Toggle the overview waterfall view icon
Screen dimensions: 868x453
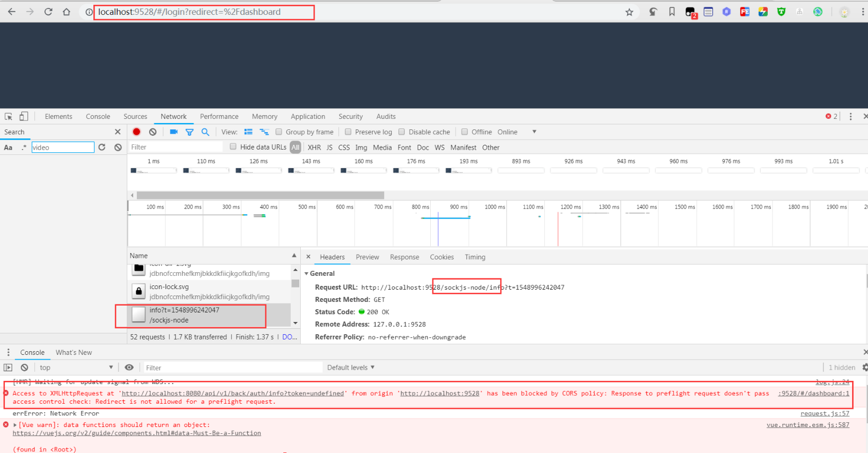point(264,132)
